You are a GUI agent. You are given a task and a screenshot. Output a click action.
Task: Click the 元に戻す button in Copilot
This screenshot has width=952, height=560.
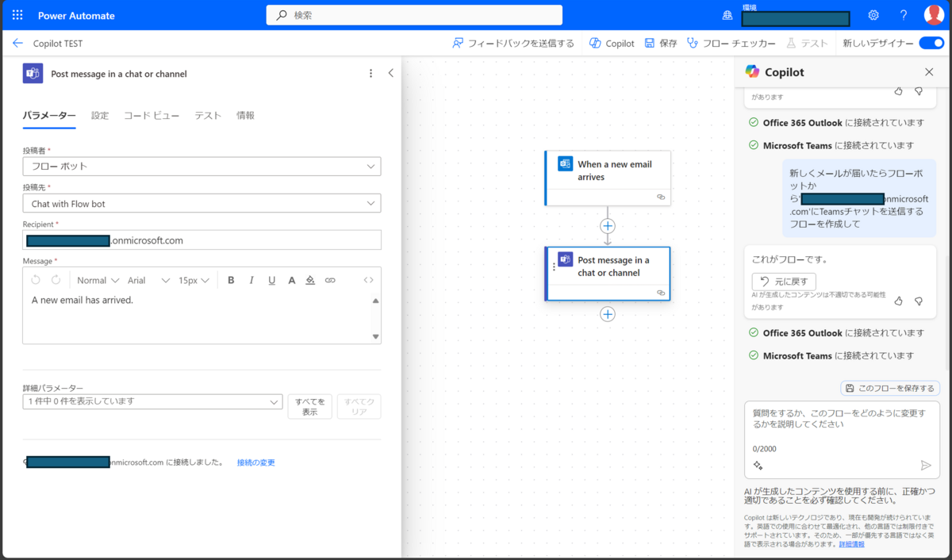click(784, 281)
